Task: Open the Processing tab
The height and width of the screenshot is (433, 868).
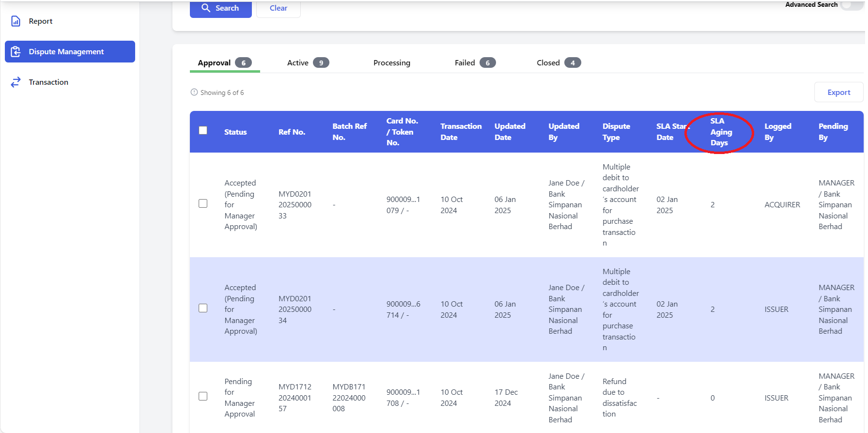Action: pyautogui.click(x=391, y=63)
